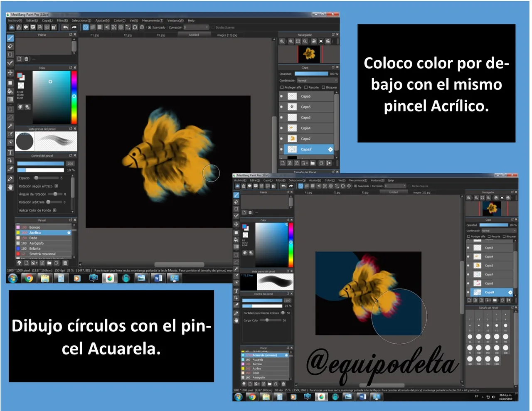Viewport: 532px width, 411px height.
Task: Click the Espacio slider in Control del pincel
Action: pyautogui.click(x=46, y=178)
